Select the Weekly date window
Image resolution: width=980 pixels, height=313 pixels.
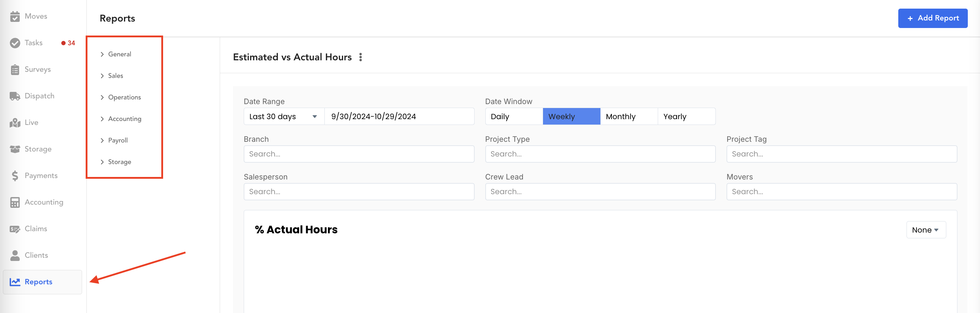[571, 117]
